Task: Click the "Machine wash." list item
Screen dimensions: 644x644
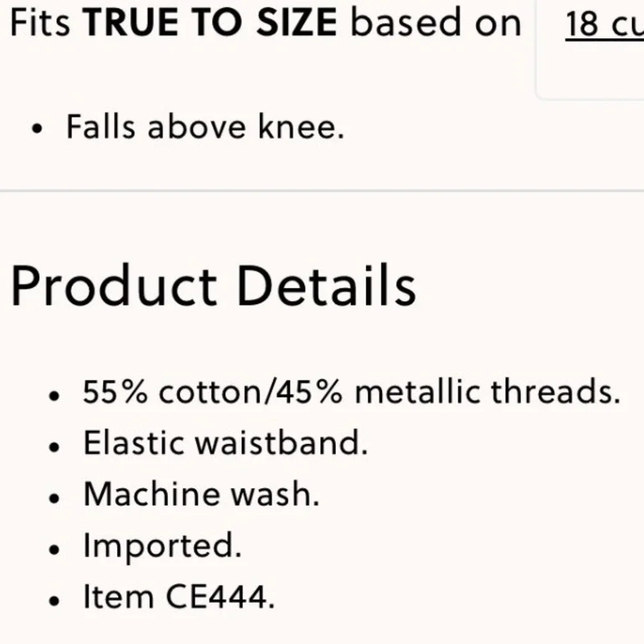Action: point(201,494)
